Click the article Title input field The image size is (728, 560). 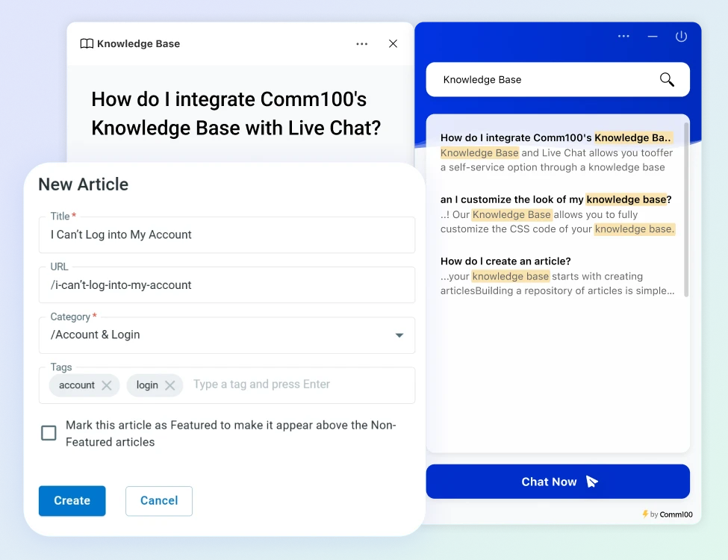[226, 235]
